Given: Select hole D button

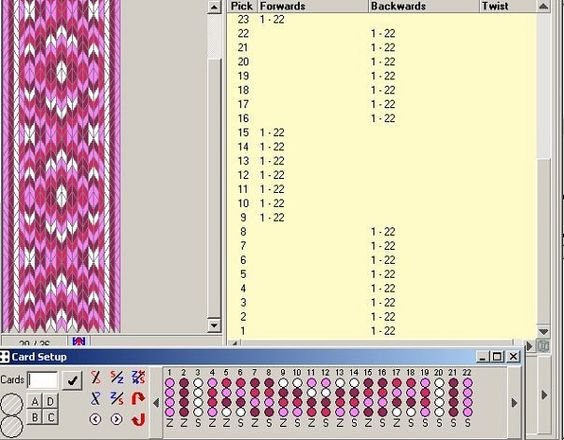Looking at the screenshot, I should (50, 402).
